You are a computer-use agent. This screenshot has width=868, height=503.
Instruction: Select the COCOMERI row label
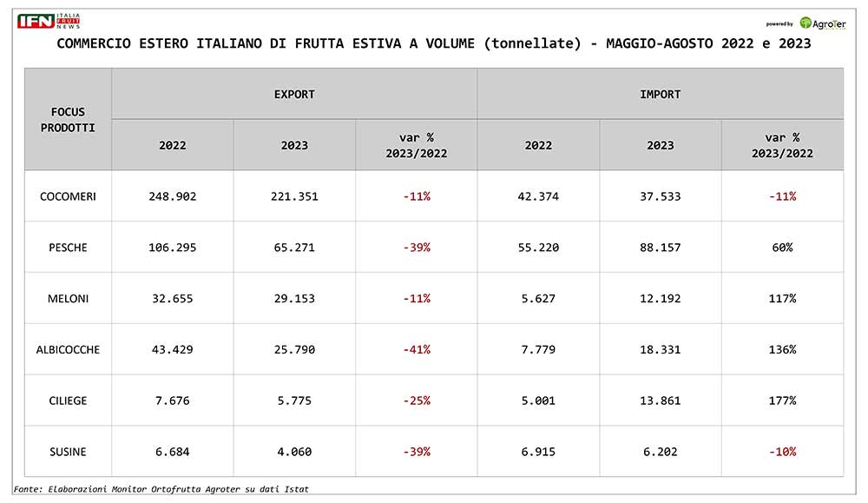click(68, 196)
